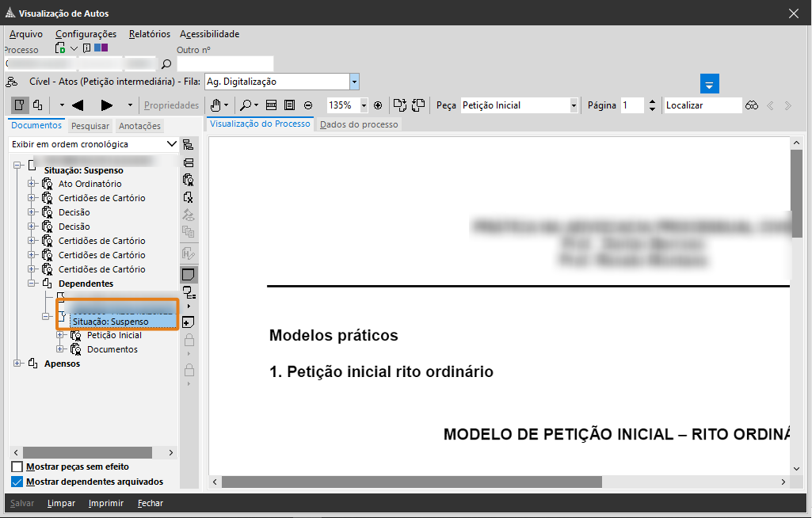Click the fit page icon

[289, 105]
